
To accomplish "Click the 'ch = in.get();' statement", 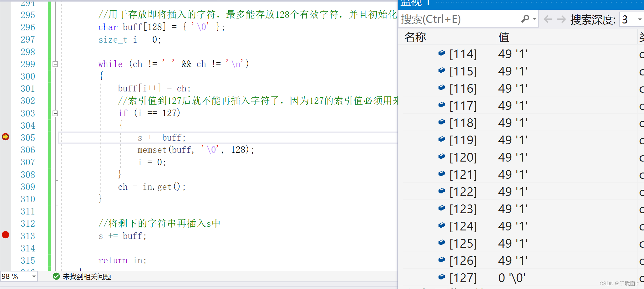I will coord(152,187).
